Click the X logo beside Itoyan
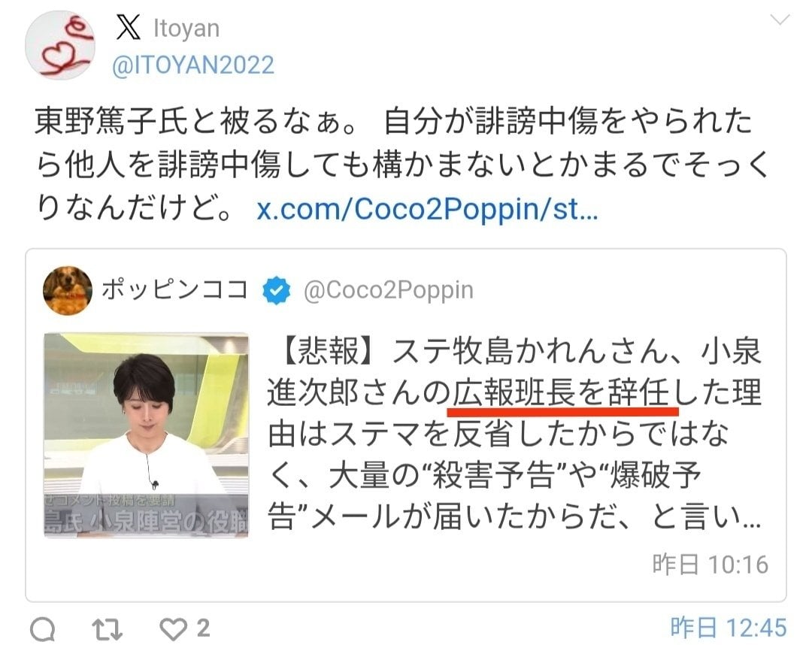This screenshot has height=645, width=812. click(128, 27)
